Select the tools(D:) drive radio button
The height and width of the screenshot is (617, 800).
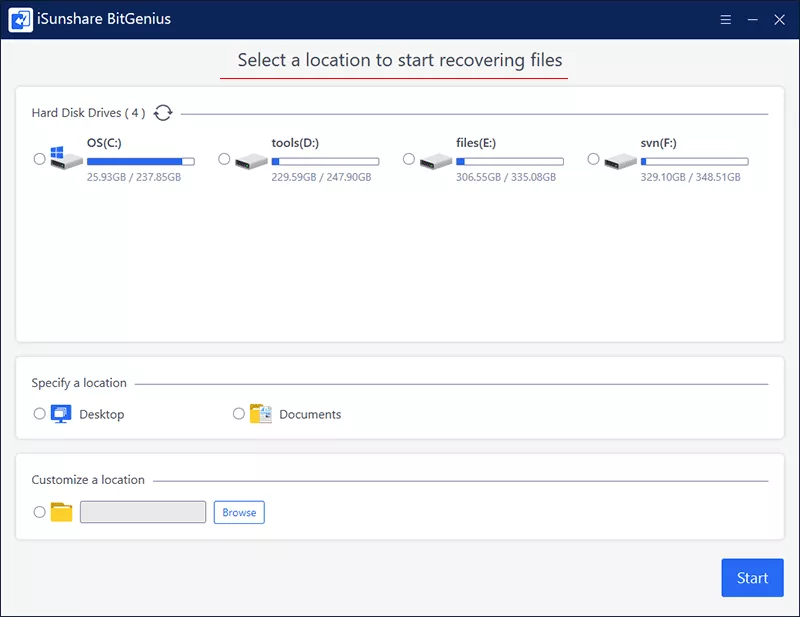(x=224, y=159)
